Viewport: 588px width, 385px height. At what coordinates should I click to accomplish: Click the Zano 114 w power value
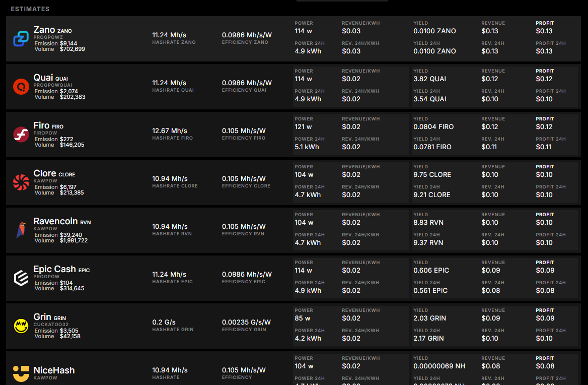[303, 31]
